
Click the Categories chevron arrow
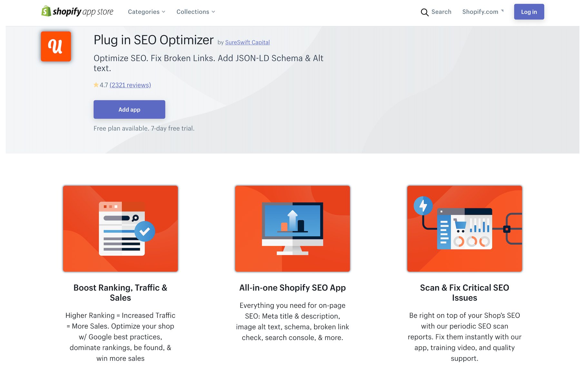tap(164, 12)
